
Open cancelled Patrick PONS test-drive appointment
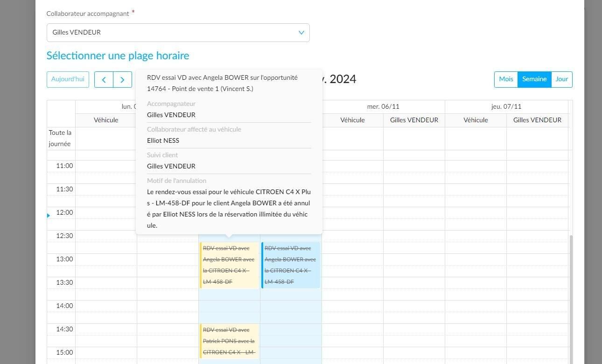click(229, 341)
